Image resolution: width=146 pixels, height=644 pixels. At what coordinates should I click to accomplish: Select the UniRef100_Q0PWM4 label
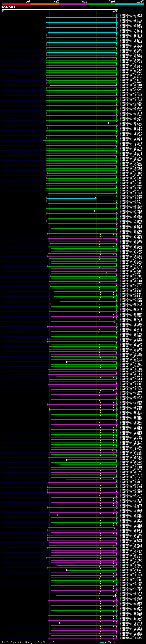click(131, 85)
